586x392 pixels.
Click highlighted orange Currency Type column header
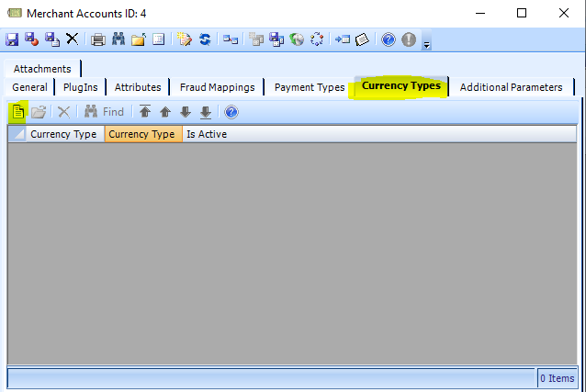point(143,134)
